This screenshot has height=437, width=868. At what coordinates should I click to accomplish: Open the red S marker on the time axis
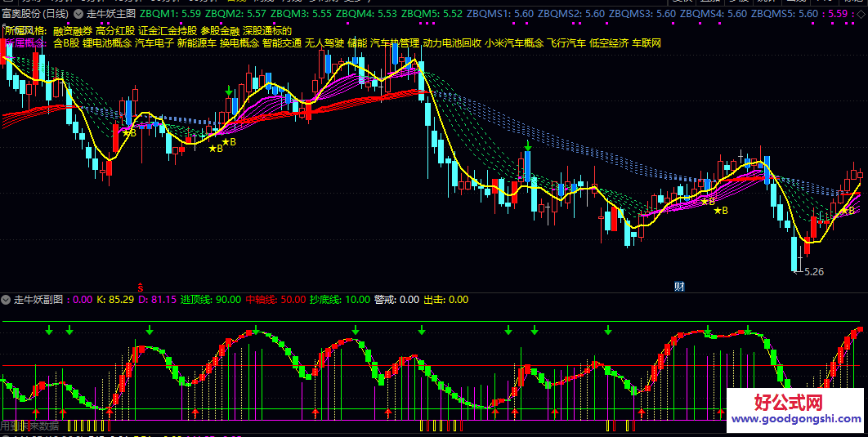point(141,287)
